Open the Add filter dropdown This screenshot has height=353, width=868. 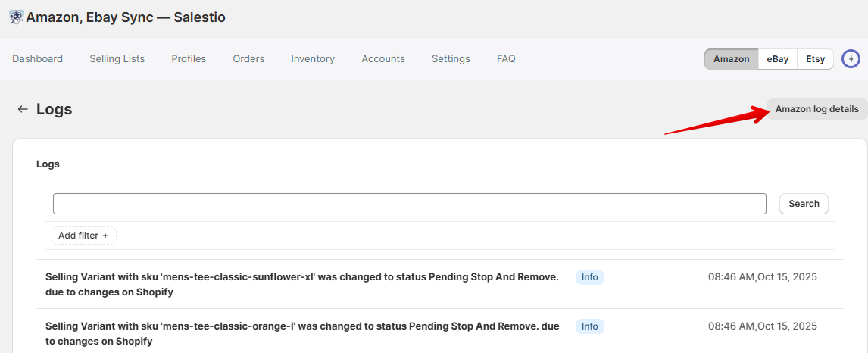tap(83, 236)
